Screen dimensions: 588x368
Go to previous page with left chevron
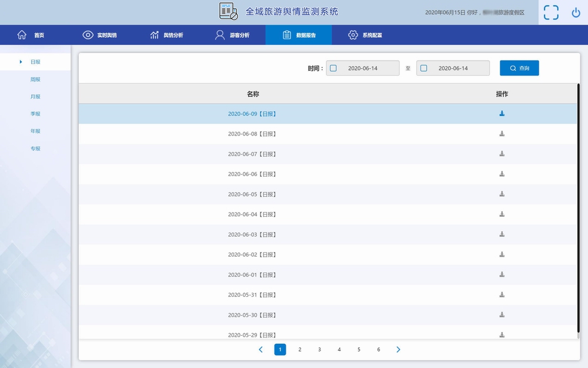tap(260, 350)
